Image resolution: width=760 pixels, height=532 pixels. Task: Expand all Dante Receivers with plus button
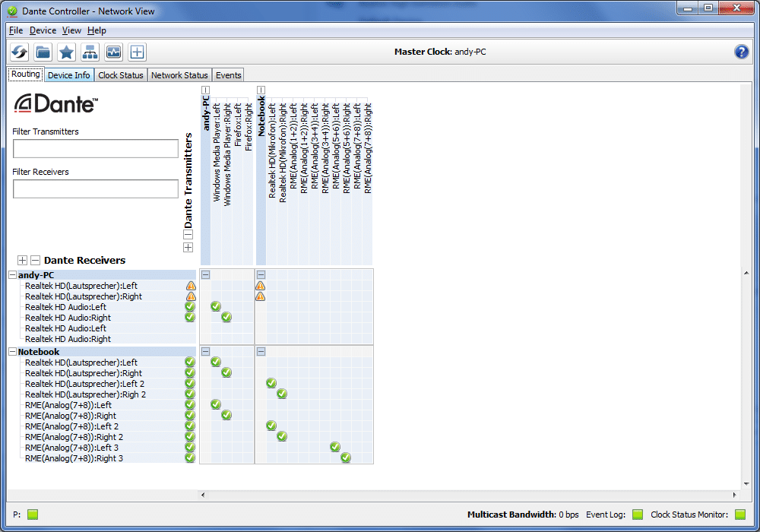[x=23, y=260]
